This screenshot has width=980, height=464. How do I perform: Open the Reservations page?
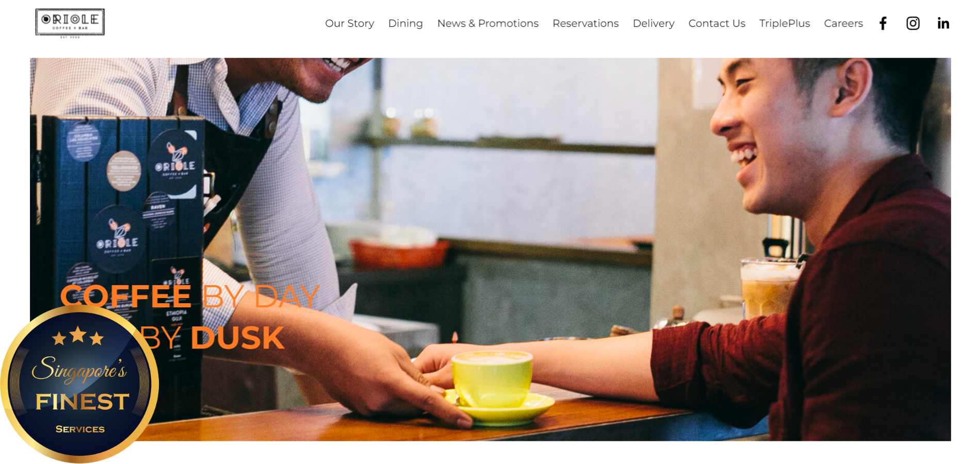(x=585, y=23)
